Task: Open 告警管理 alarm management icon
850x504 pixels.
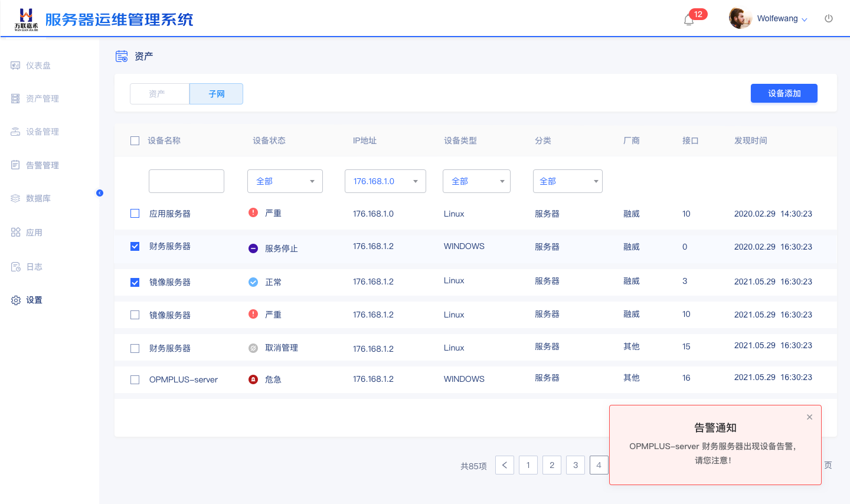Action: click(15, 165)
